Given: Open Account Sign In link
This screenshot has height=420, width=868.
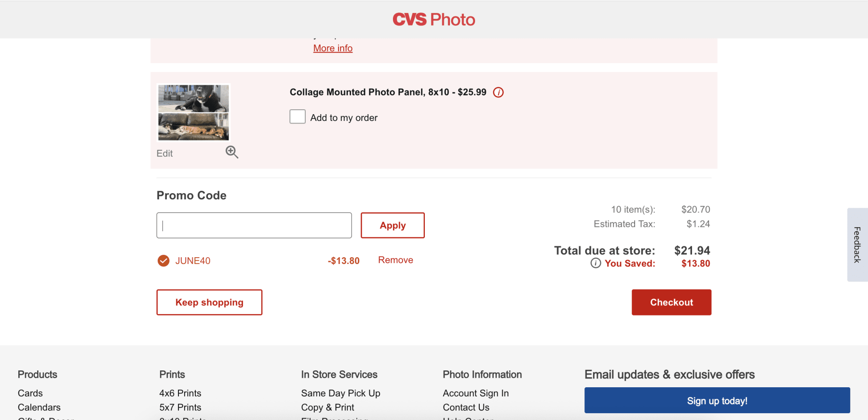Looking at the screenshot, I should coord(475,393).
